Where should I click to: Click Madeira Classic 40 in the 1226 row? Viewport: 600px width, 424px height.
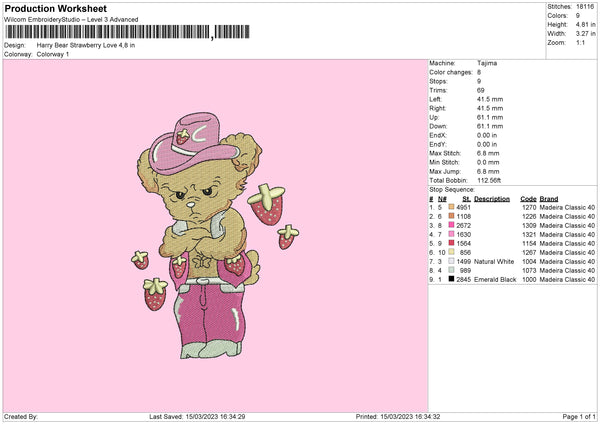tap(567, 217)
